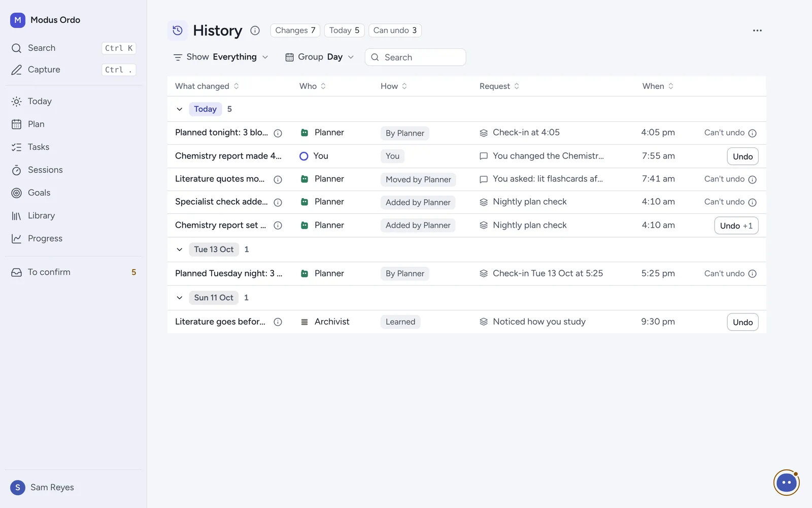The width and height of the screenshot is (812, 508).
Task: Open To confirm inbox
Action: (74, 272)
